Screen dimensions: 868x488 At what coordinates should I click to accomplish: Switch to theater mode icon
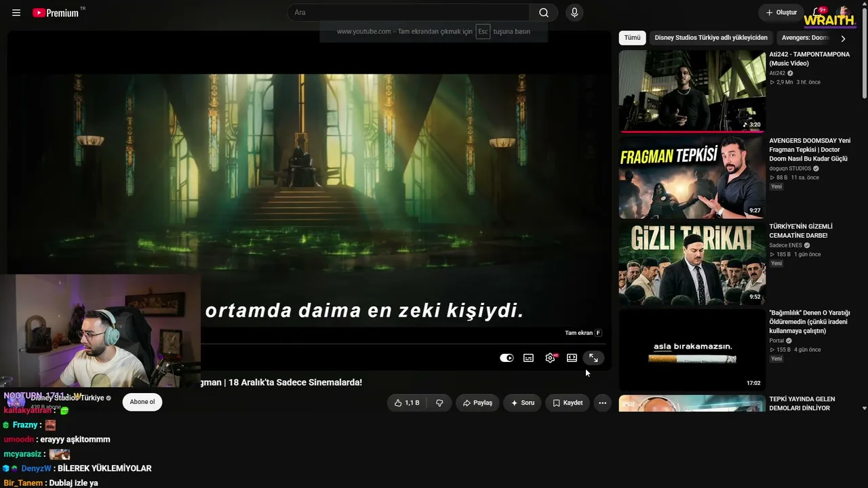coord(572,358)
